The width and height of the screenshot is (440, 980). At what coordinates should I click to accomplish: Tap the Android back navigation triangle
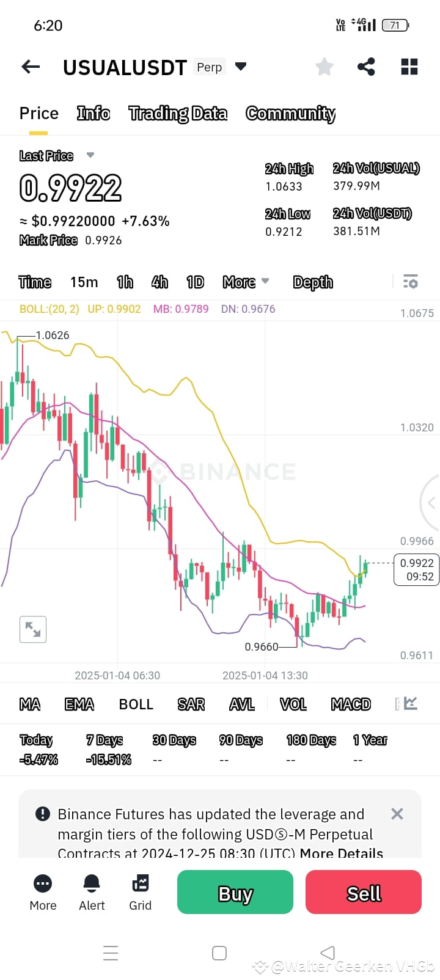(328, 953)
